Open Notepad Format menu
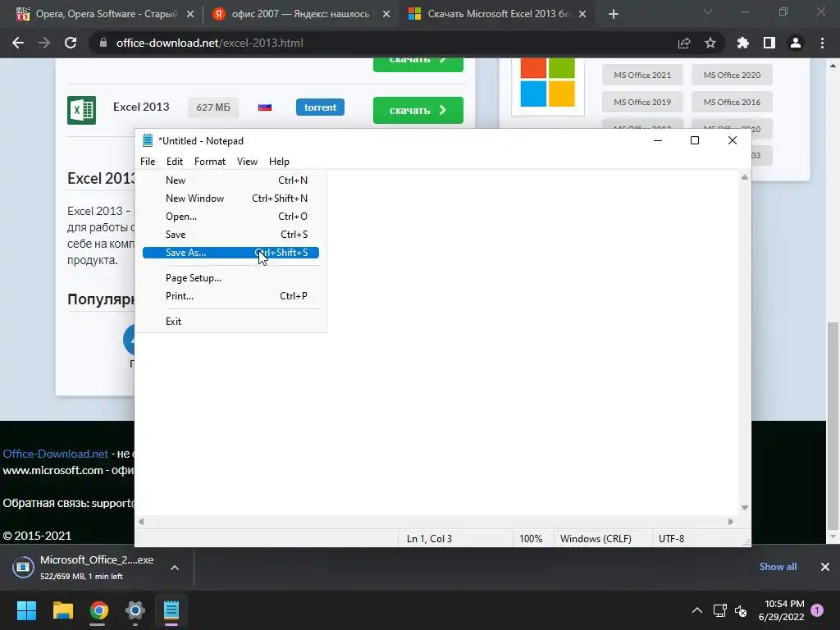Viewport: 840px width, 630px height. tap(209, 162)
